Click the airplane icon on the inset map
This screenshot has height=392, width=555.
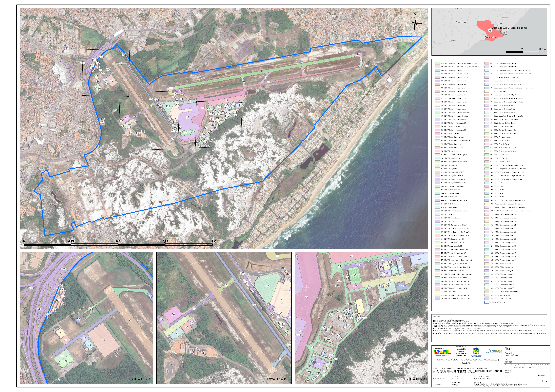[490, 31]
